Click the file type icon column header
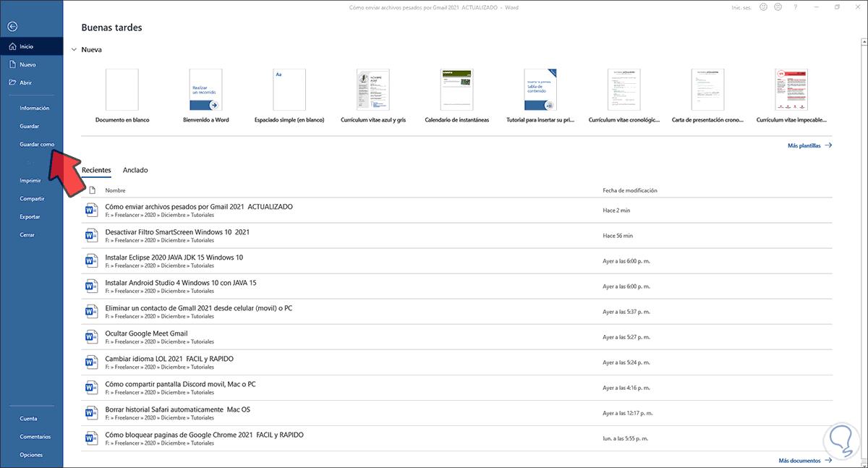This screenshot has width=868, height=468. click(x=92, y=190)
